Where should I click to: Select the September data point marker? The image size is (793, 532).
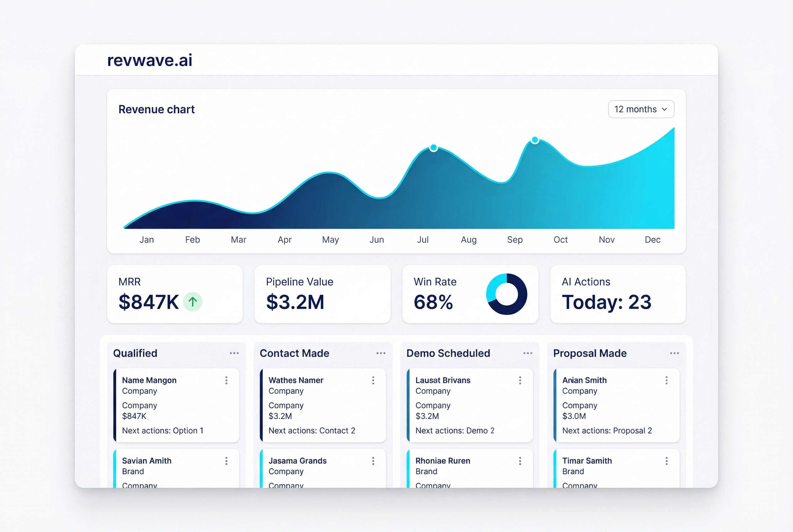point(535,140)
